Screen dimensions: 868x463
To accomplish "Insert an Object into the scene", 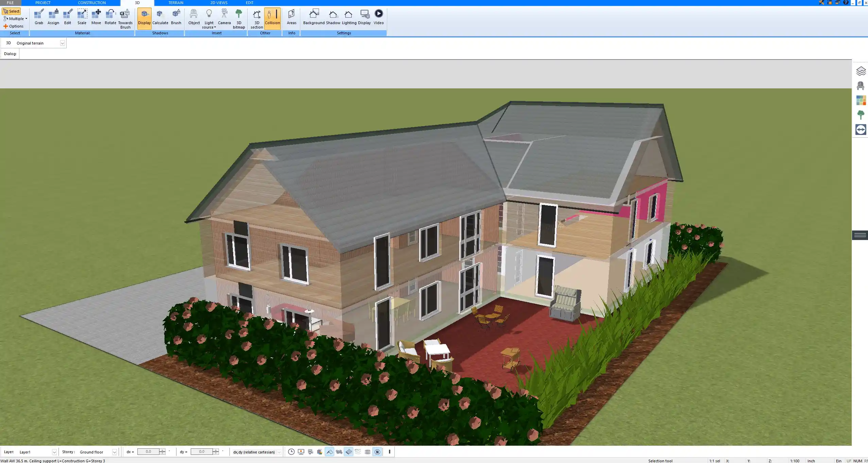I will click(194, 17).
